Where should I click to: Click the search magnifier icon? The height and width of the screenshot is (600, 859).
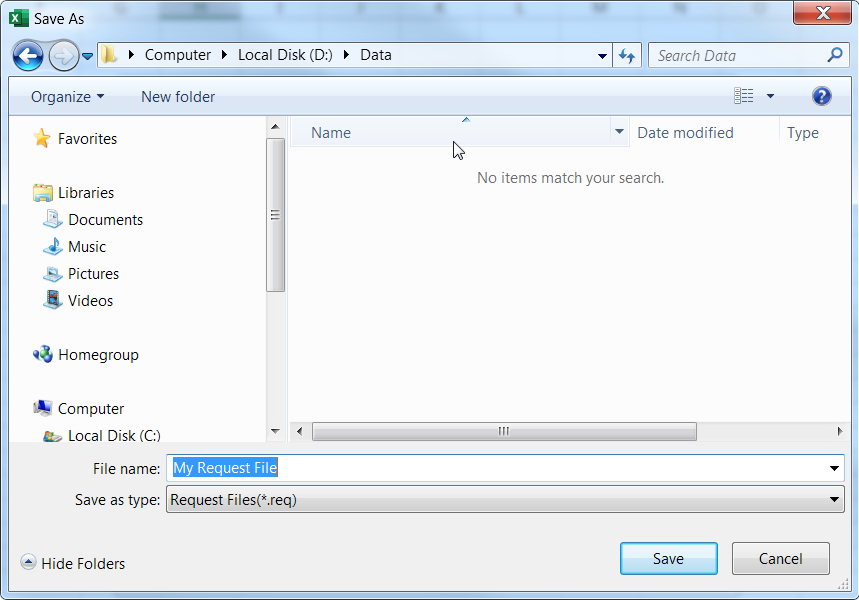834,56
